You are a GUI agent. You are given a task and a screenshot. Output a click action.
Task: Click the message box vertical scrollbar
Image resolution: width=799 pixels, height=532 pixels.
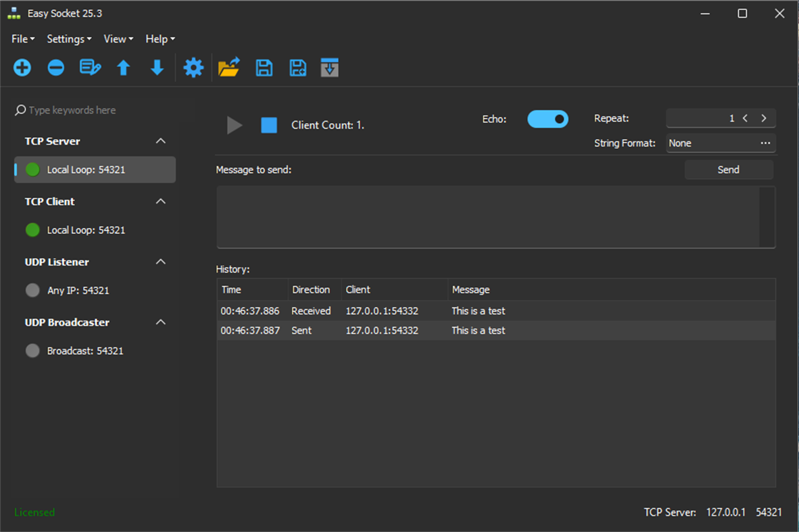(767, 216)
